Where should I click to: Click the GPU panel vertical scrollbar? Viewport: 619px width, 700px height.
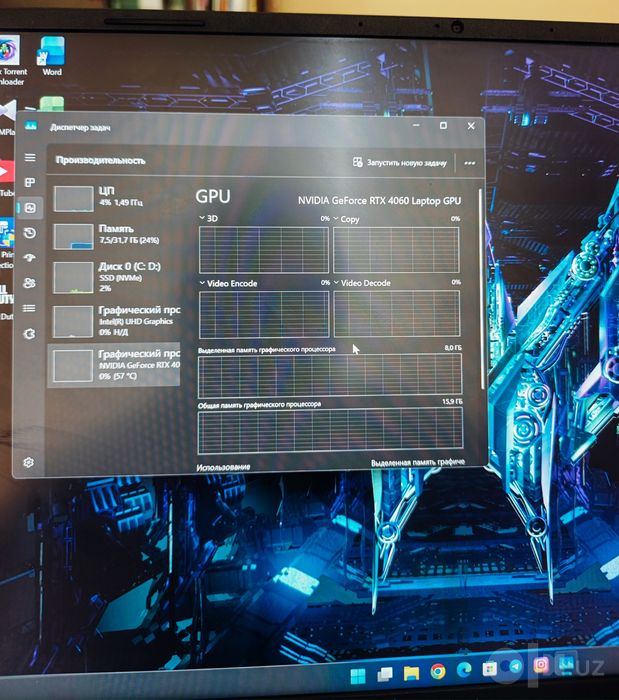481,289
